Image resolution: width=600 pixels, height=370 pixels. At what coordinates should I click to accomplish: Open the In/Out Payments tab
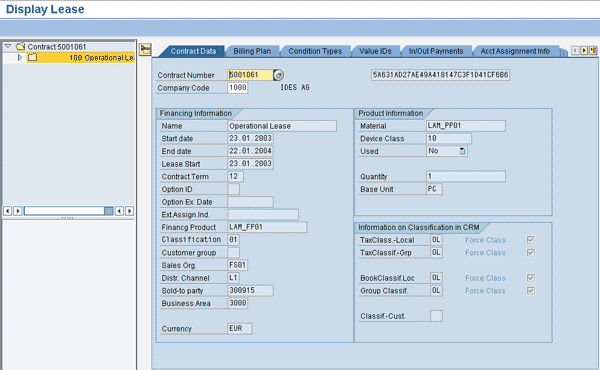pyautogui.click(x=436, y=51)
